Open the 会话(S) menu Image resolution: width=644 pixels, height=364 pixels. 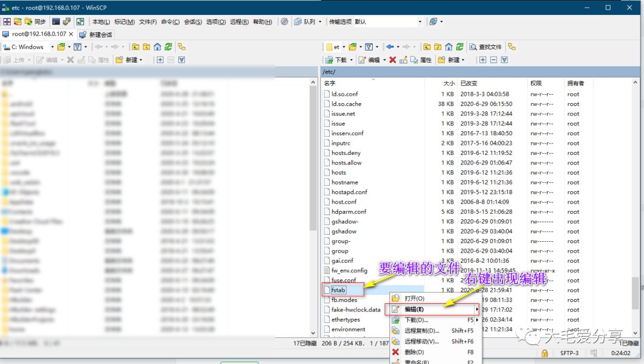(193, 21)
